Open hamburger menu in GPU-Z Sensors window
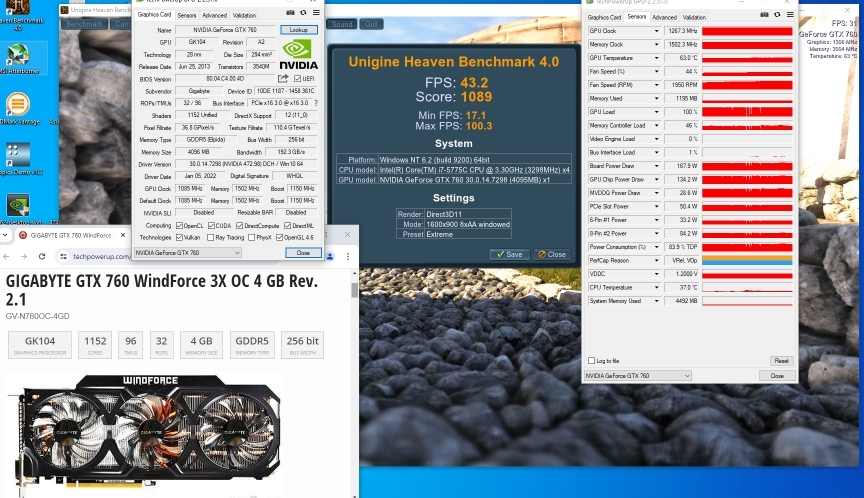864x498 pixels. (790, 15)
